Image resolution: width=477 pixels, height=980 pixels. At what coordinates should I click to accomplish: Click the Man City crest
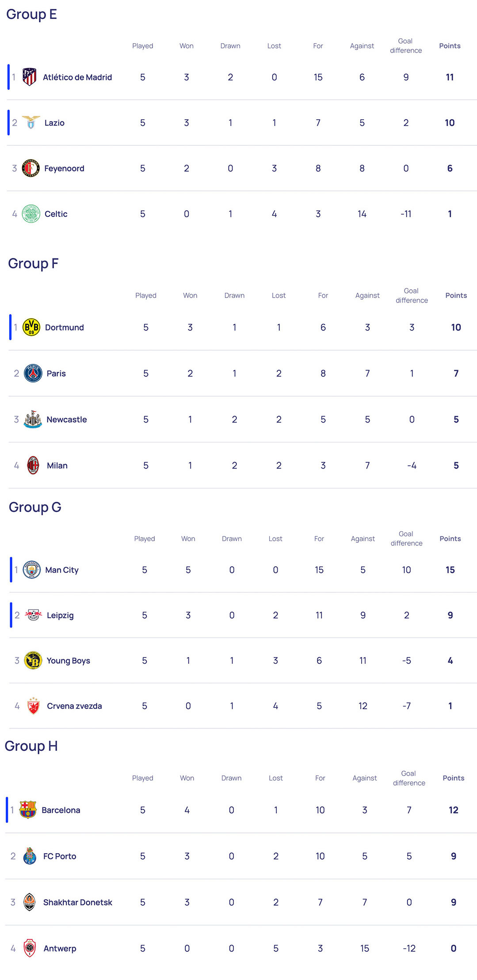click(x=32, y=570)
